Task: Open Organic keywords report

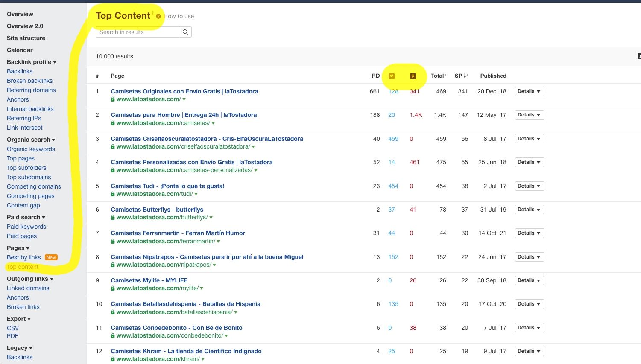Action: [31, 149]
